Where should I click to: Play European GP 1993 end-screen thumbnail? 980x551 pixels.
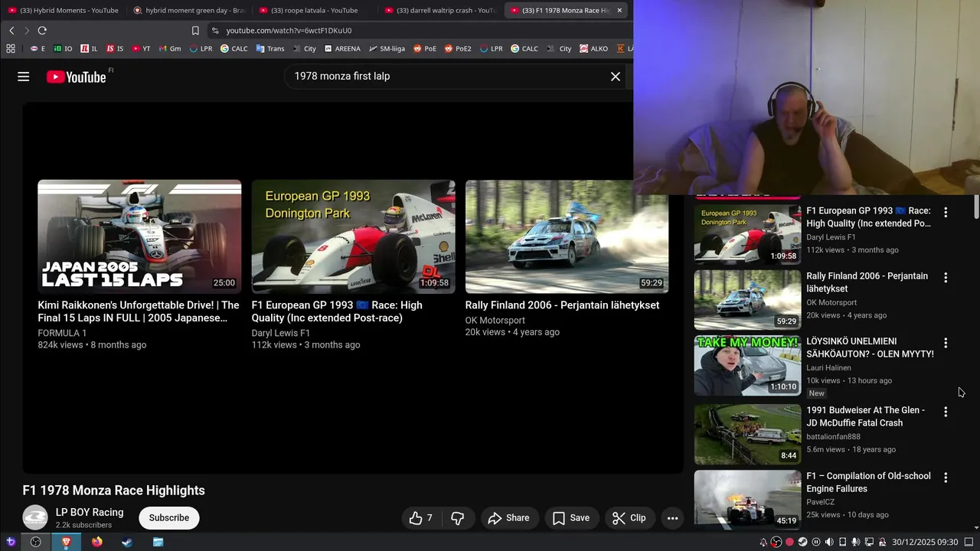[x=353, y=236]
